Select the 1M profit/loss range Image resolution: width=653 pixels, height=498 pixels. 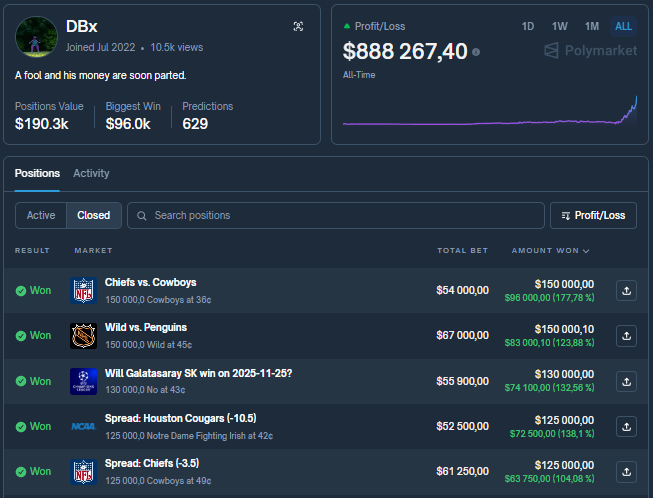click(592, 27)
